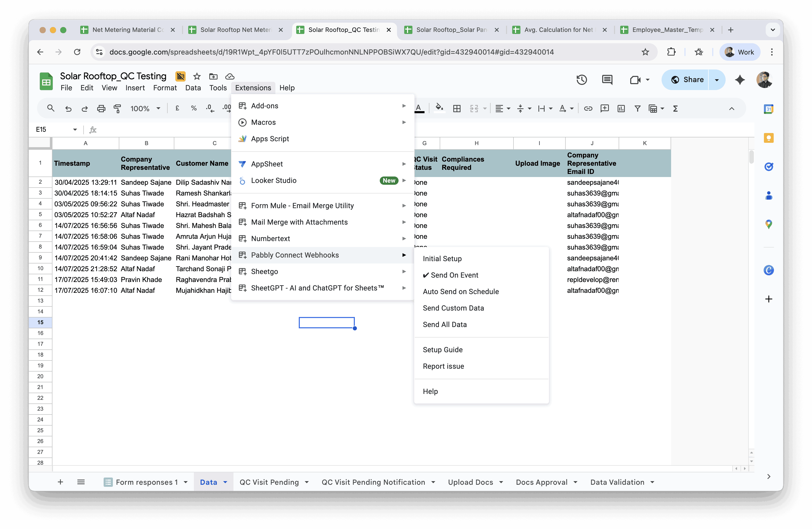
Task: Open the comments panel icon
Action: (x=607, y=80)
